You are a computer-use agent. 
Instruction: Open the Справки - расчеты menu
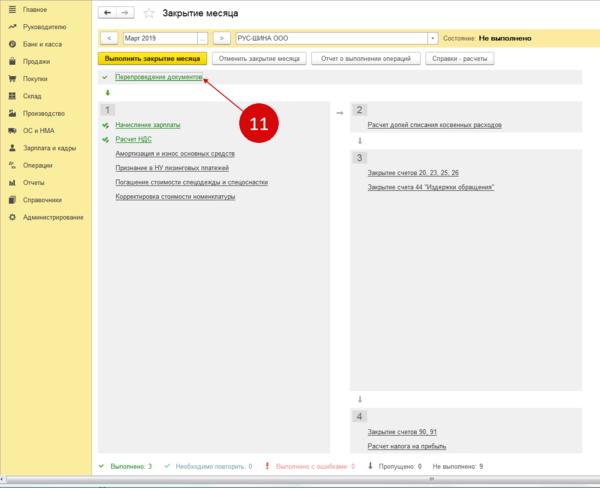pos(460,59)
